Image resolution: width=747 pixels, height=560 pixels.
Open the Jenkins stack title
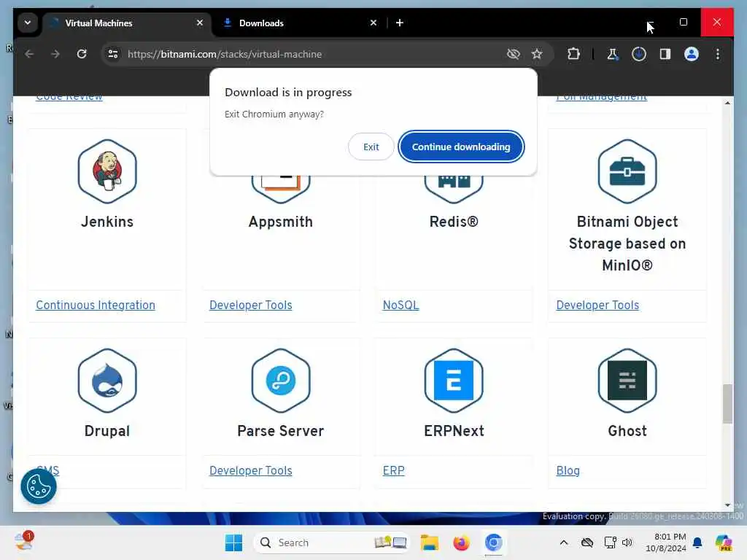pos(107,222)
